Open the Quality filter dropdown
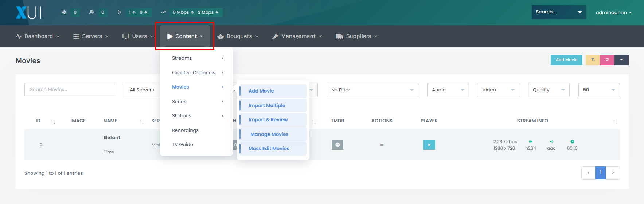The width and height of the screenshot is (644, 204). pos(549,90)
